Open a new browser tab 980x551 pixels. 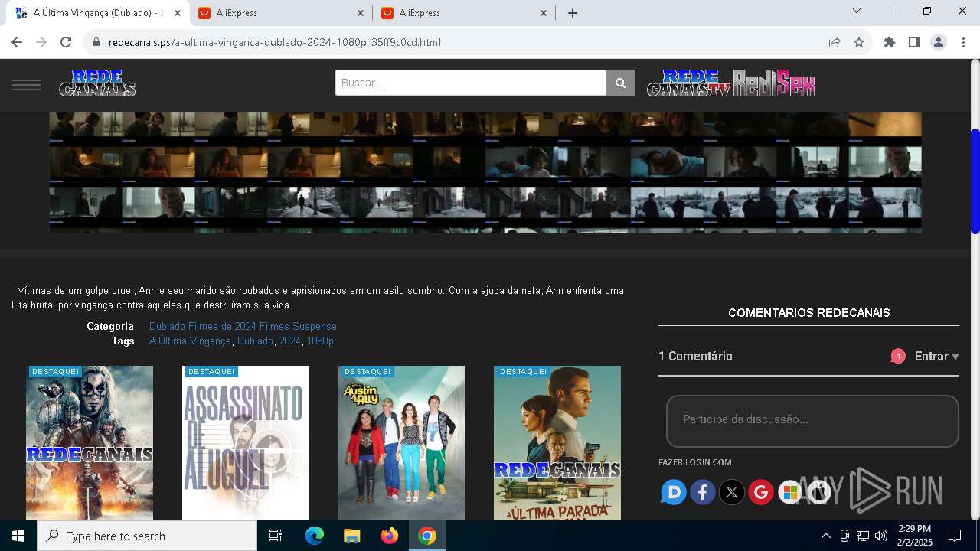pos(573,13)
